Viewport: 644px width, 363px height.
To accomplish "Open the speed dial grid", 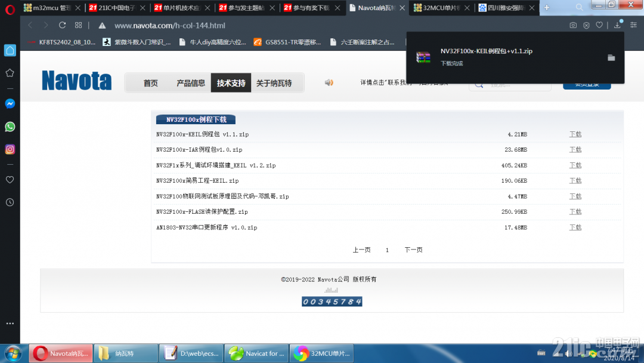I will tap(79, 25).
